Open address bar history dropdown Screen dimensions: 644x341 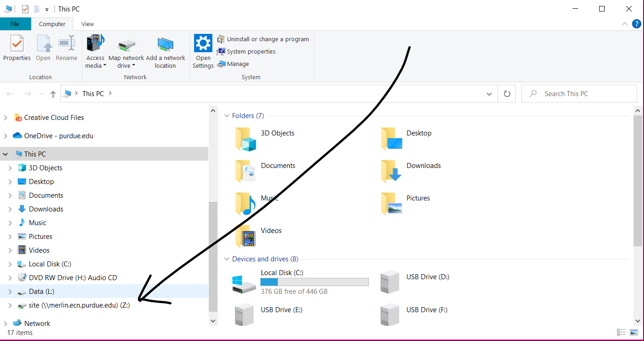pyautogui.click(x=489, y=94)
